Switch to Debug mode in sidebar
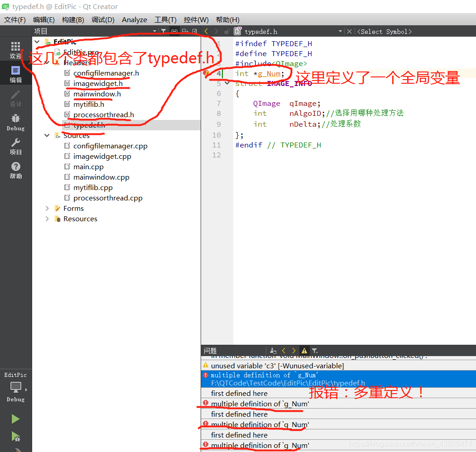The image size is (476, 452). [x=15, y=122]
